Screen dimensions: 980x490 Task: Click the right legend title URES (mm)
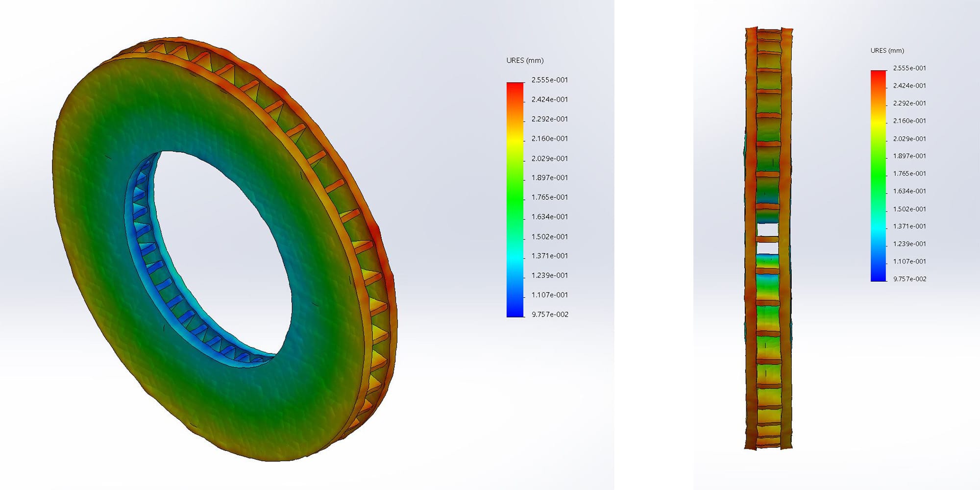coord(887,50)
